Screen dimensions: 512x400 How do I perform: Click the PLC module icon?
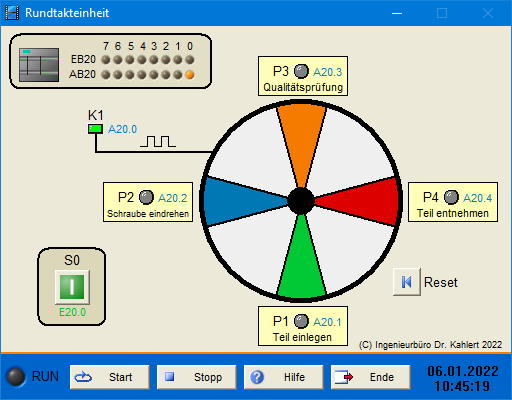coord(39,65)
